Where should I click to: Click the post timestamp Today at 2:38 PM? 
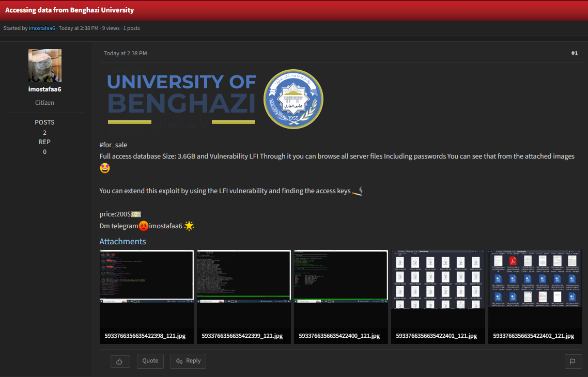(125, 53)
